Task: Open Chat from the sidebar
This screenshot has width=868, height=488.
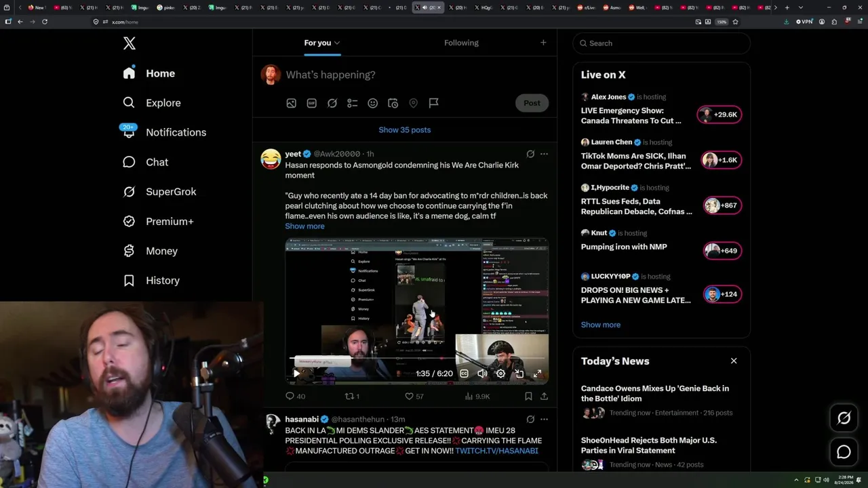Action: pos(145,162)
